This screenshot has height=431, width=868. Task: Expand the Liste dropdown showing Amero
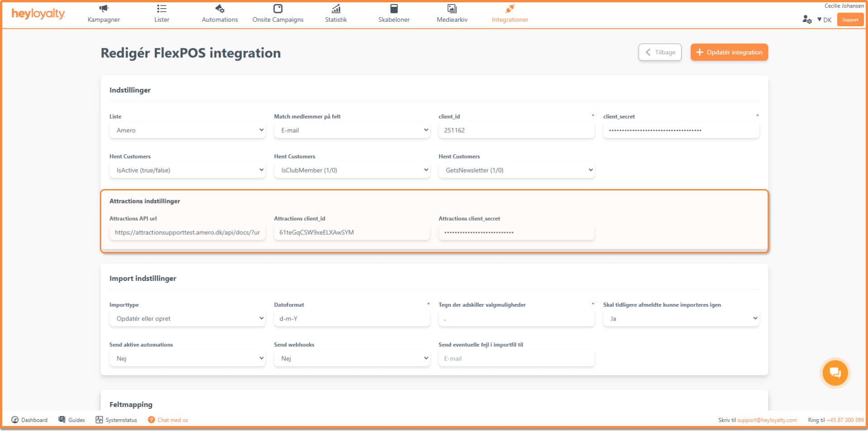[187, 130]
